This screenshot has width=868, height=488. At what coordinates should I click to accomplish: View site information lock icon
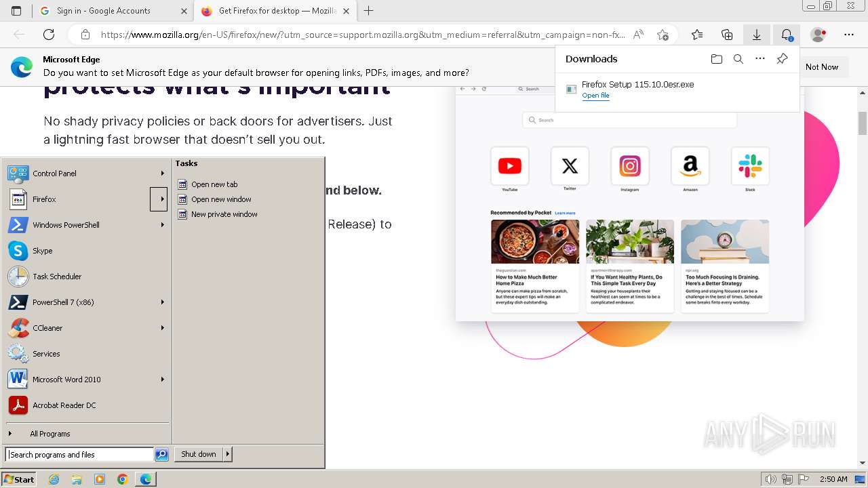pos(85,35)
